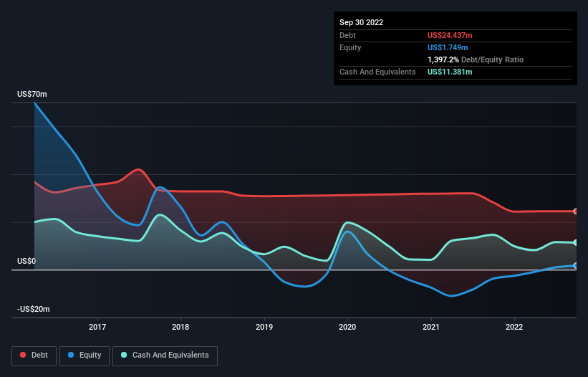The height and width of the screenshot is (377, 588).
Task: Click the Sep 30 2022 tooltip date
Action: coord(361,22)
